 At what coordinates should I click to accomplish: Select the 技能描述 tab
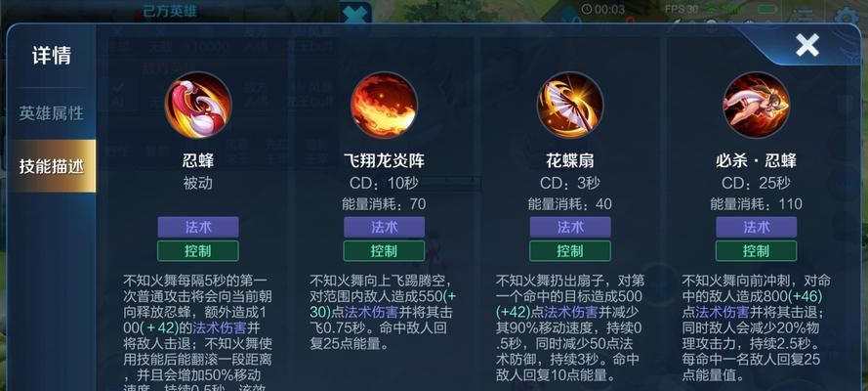[51, 166]
